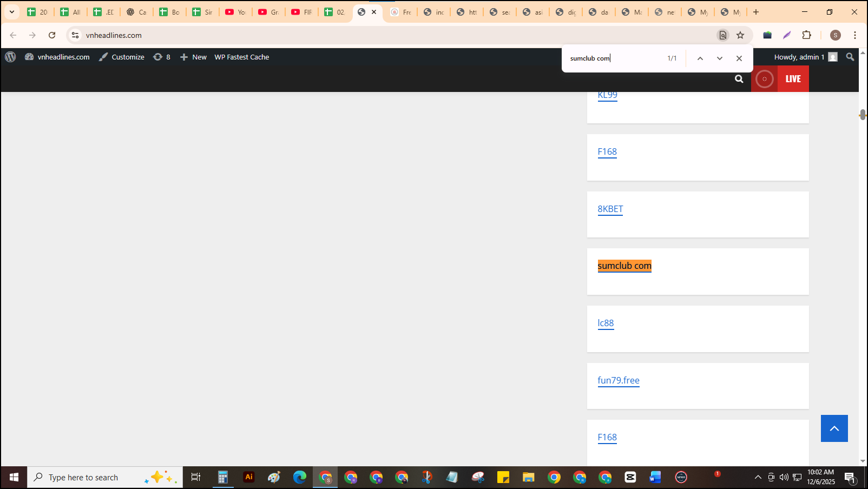Screen dimensions: 868x489
Task: Open a new browser tab
Action: (x=756, y=12)
